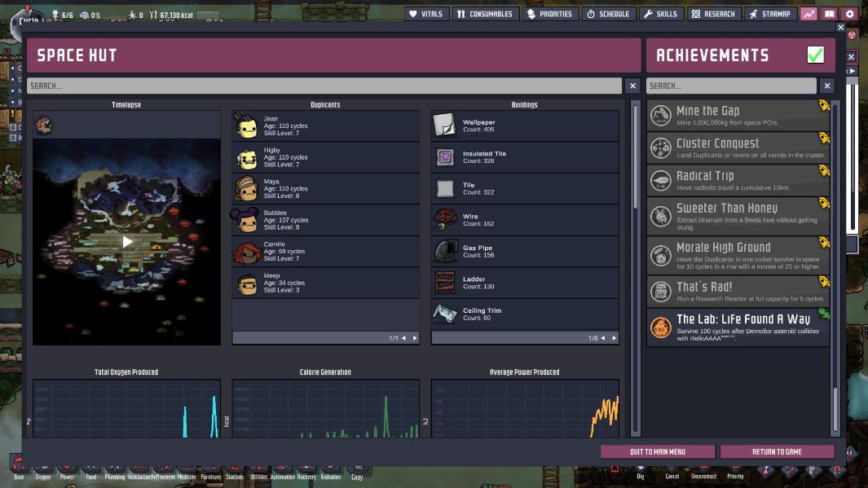Click the Total Oxygen Produced graph

tap(127, 408)
